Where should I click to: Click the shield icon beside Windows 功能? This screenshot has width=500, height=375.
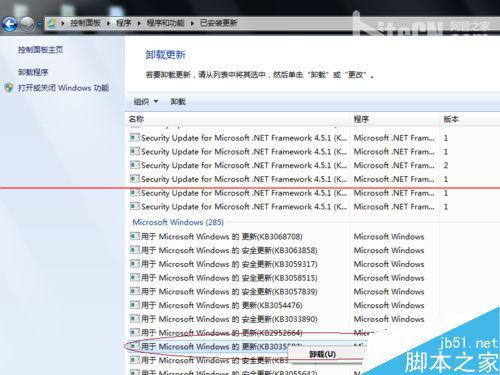[x=9, y=88]
